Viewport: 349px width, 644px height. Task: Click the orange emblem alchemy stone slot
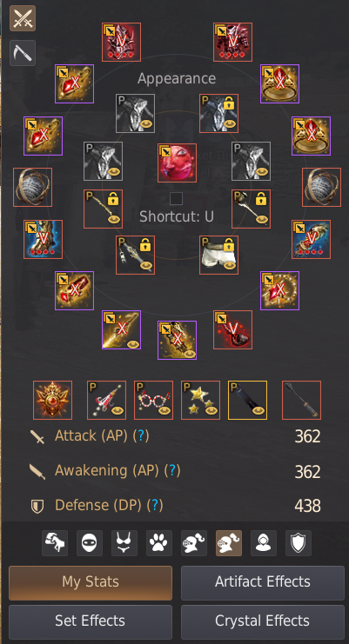click(x=52, y=400)
